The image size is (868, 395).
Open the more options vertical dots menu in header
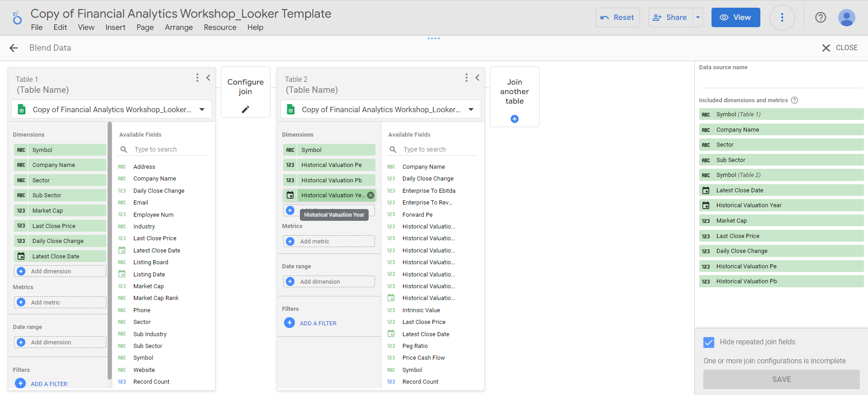782,18
